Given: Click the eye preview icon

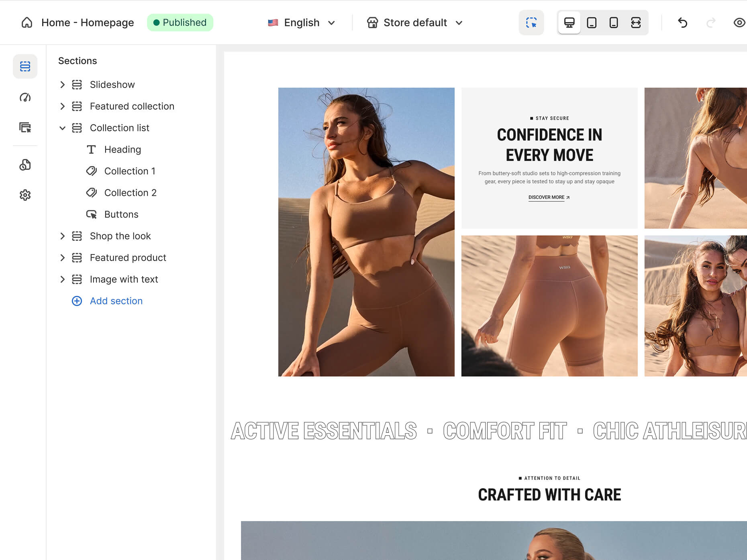Looking at the screenshot, I should tap(739, 22).
